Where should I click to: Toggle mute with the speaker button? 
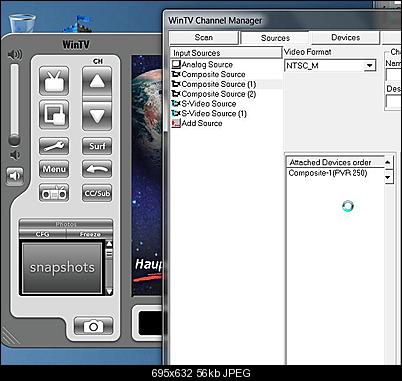[15, 176]
